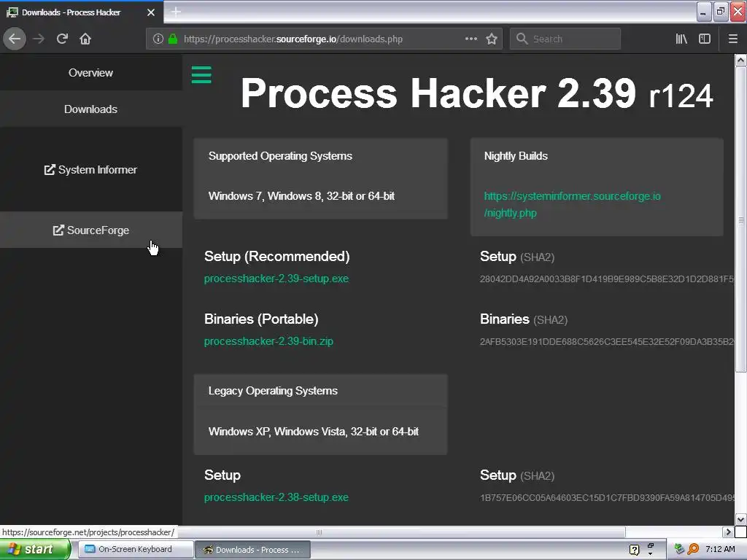Go to the browser home page icon

[x=85, y=39]
